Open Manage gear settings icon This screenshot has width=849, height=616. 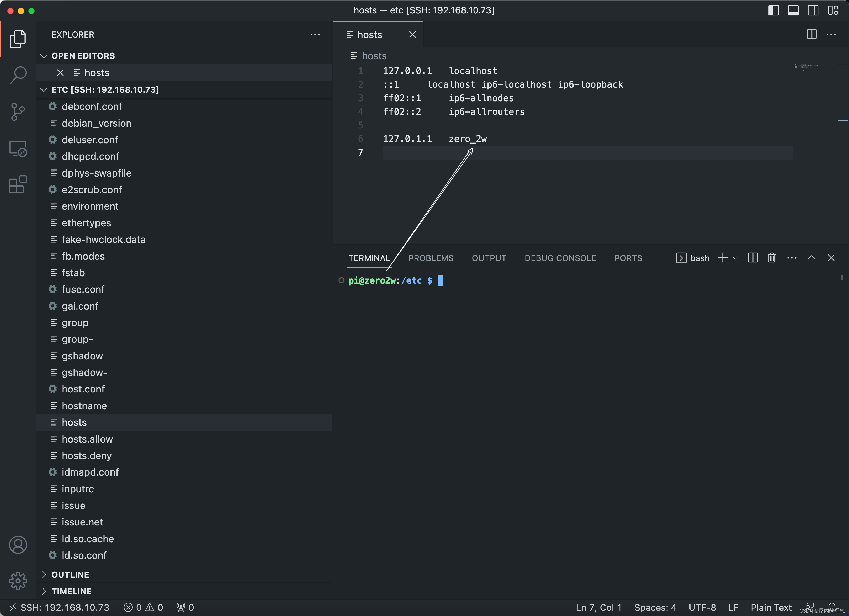pyautogui.click(x=18, y=580)
